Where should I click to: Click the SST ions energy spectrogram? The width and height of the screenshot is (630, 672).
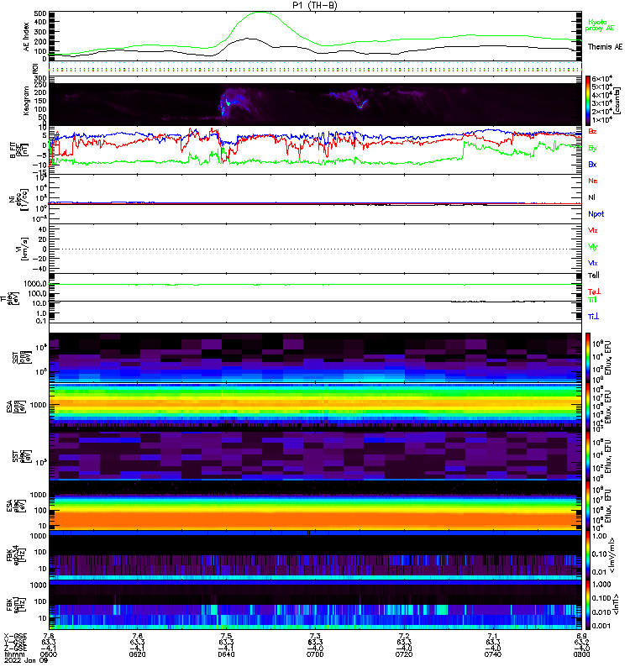pos(315,358)
